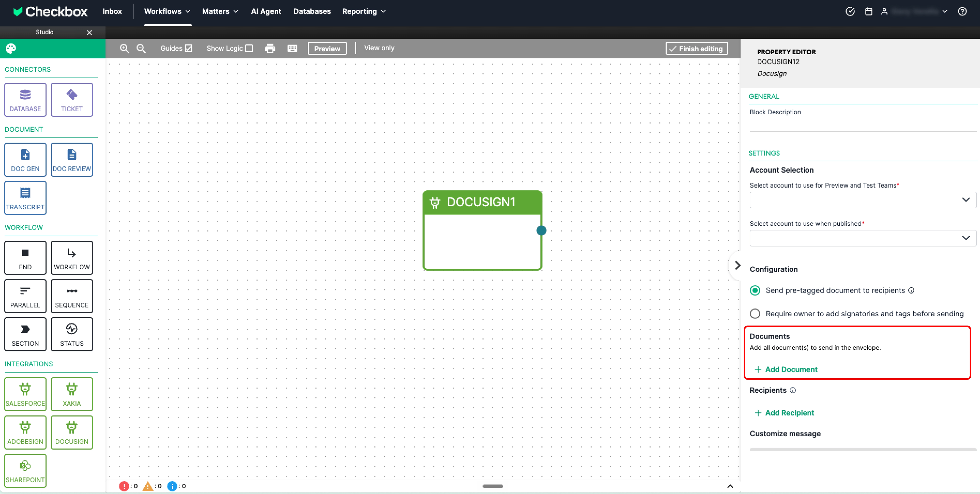Zoom in on the canvas
The width and height of the screenshot is (980, 494).
pyautogui.click(x=124, y=48)
